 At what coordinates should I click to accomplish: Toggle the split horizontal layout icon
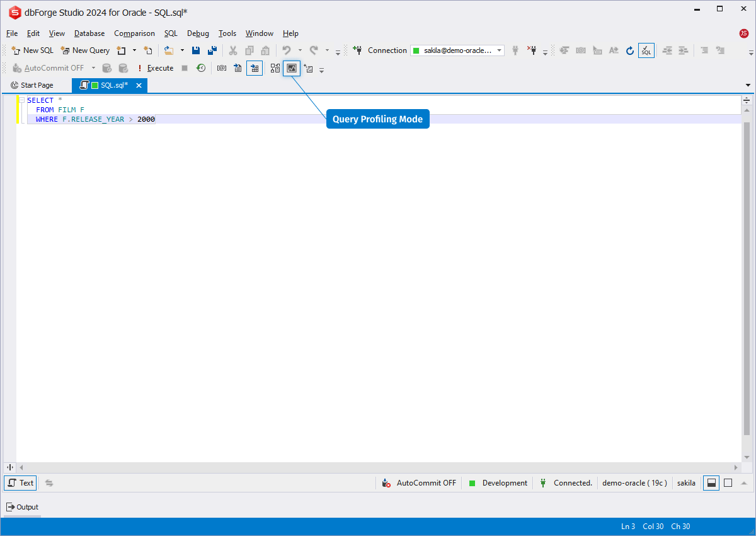(x=711, y=483)
